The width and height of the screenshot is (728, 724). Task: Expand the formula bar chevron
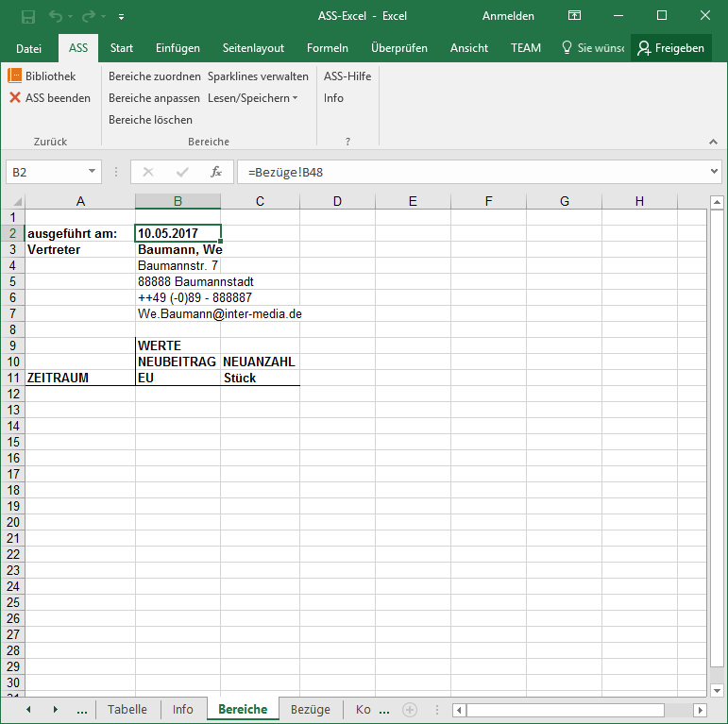714,172
